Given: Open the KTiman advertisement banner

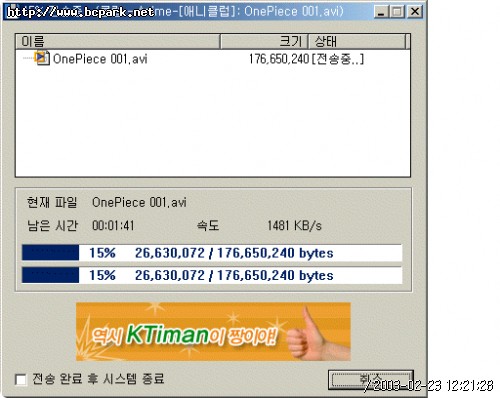Looking at the screenshot, I should pos(213,332).
